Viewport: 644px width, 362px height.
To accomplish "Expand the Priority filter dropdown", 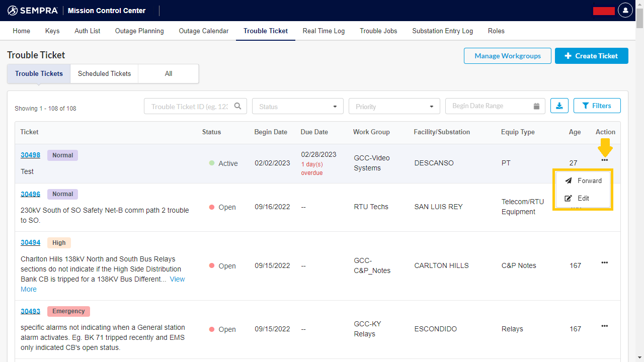I will [394, 107].
